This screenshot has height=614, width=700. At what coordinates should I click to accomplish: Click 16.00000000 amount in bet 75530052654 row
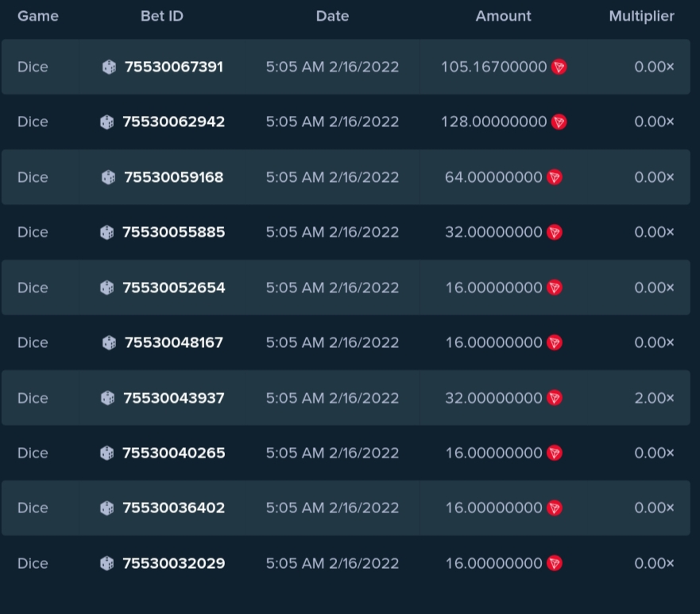pos(494,288)
